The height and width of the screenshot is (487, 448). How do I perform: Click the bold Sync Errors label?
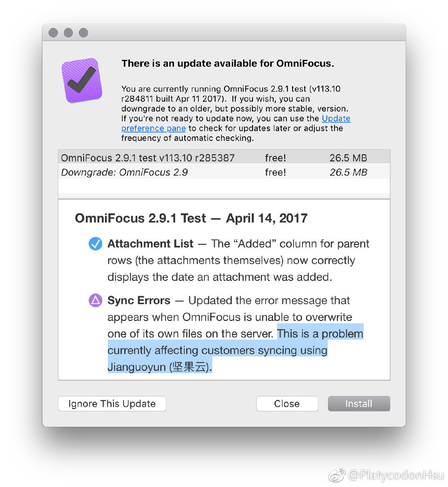click(x=139, y=300)
